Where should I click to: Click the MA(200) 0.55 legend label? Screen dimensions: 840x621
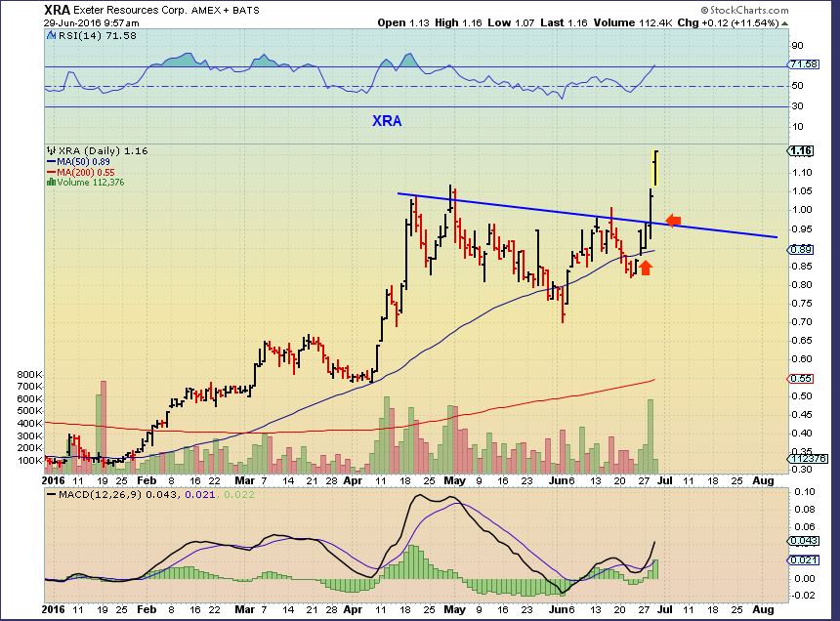[86, 173]
